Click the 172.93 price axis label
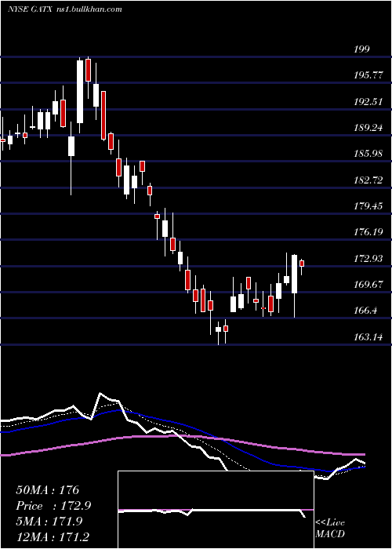 (x=368, y=258)
